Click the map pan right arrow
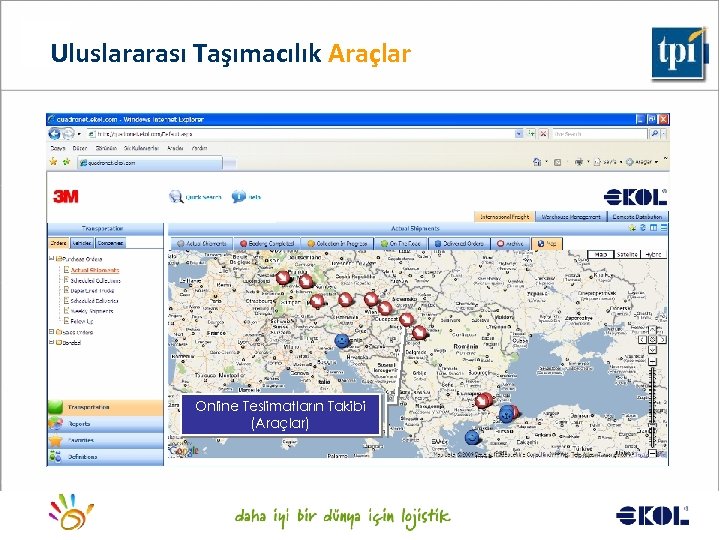This screenshot has width=720, height=540. point(663,340)
